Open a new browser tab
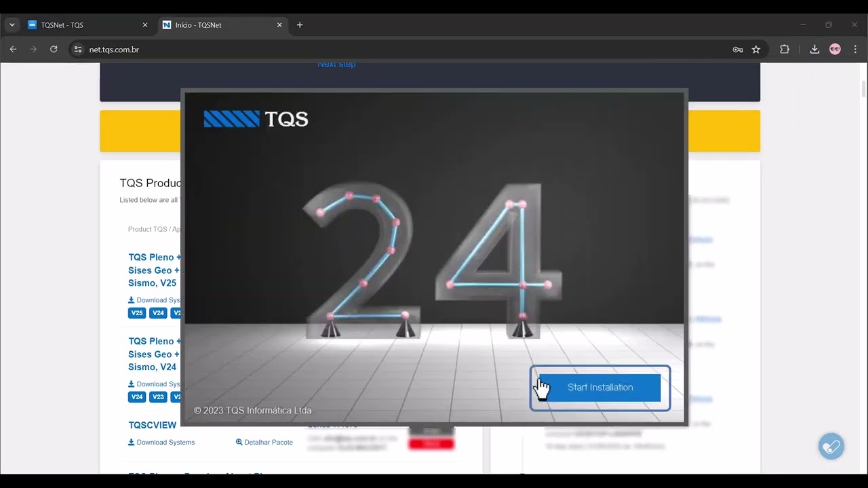This screenshot has height=488, width=868. click(x=300, y=25)
